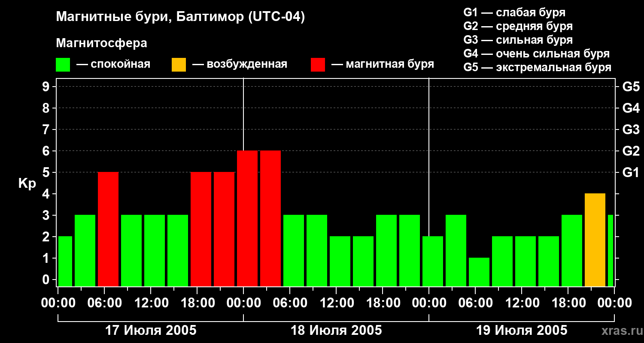Screen dimensions: 644x343
Task: Click the G5 label on right axis
Action: (631, 87)
